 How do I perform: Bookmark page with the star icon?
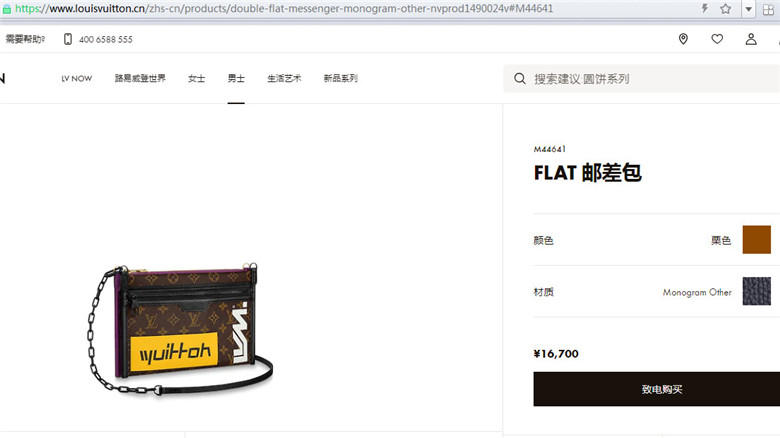pyautogui.click(x=725, y=8)
